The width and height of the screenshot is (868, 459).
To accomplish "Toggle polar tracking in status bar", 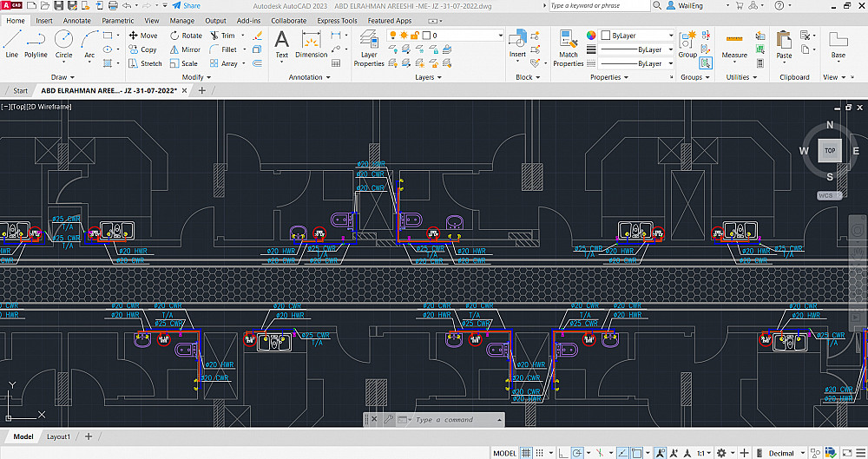I will (577, 453).
